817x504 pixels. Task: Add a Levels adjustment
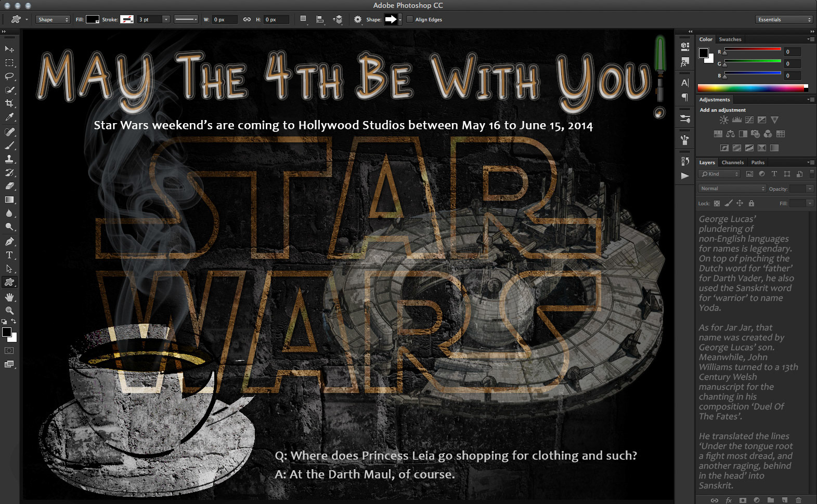(737, 120)
